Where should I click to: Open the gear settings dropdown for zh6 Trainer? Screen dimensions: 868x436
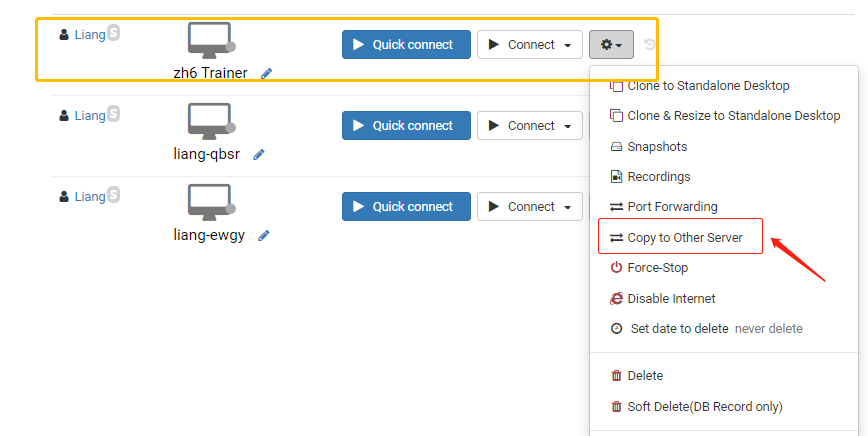pos(611,44)
